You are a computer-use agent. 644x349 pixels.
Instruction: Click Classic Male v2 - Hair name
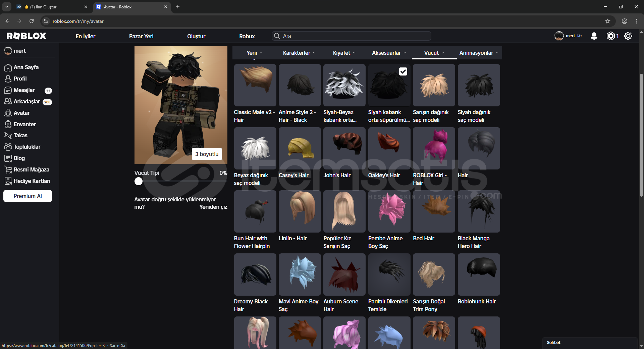254,116
